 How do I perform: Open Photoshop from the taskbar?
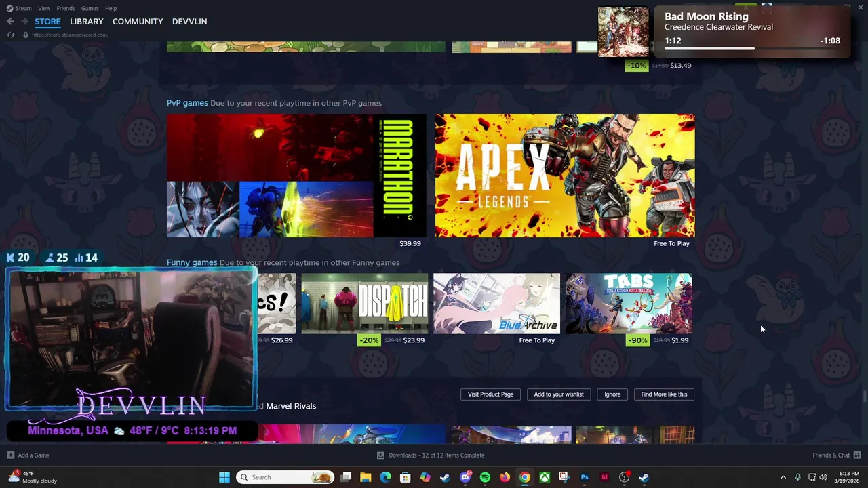(585, 477)
